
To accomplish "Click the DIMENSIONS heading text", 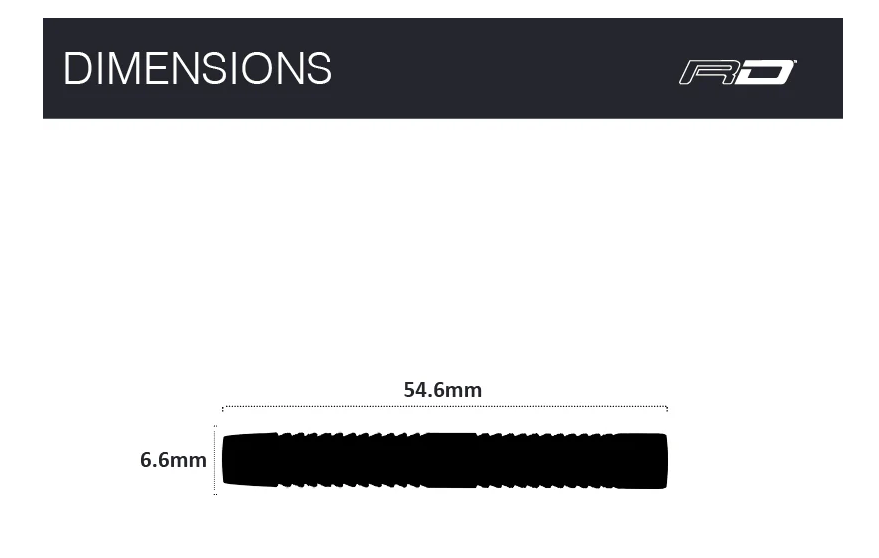I will click(197, 69).
